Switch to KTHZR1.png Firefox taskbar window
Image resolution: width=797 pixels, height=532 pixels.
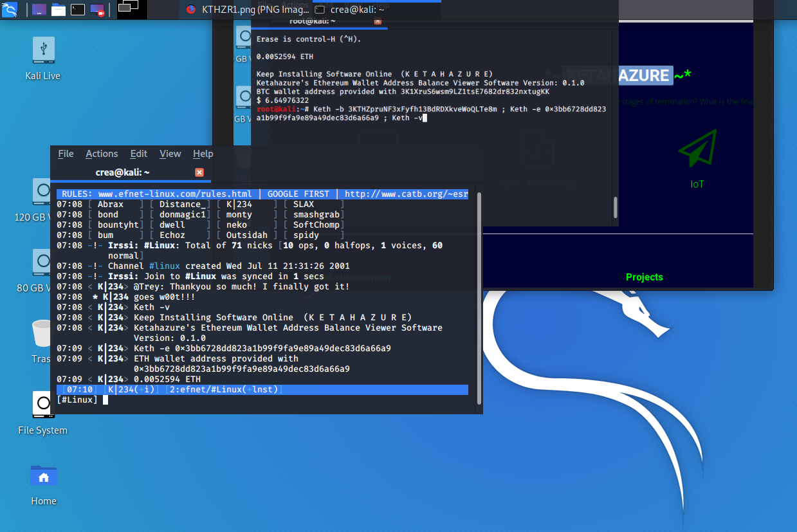tap(243, 10)
